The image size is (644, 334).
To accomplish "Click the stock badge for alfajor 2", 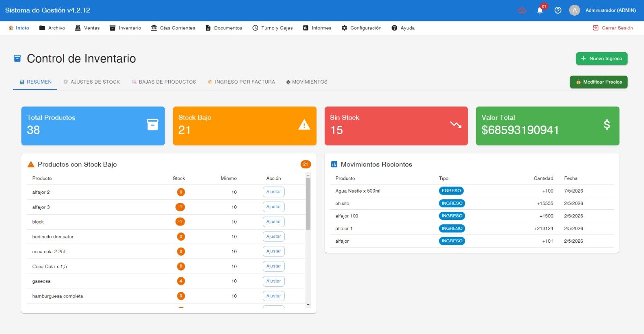I will pos(181,192).
